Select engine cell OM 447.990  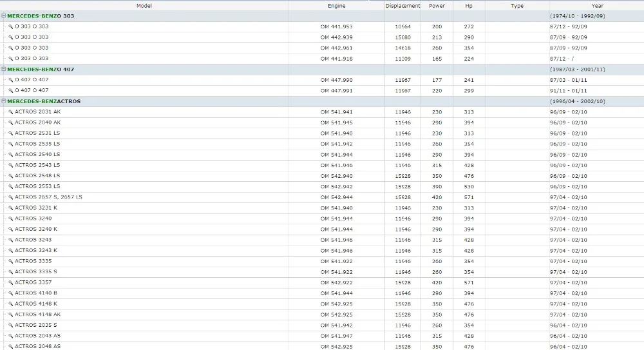coord(336,80)
